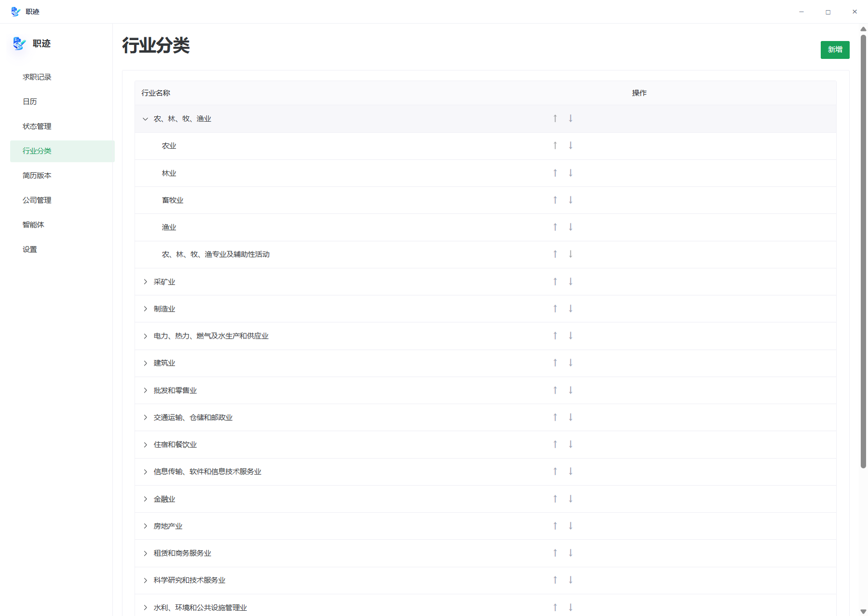Click the scrollbar down arrow
868x616 pixels.
pos(863,612)
